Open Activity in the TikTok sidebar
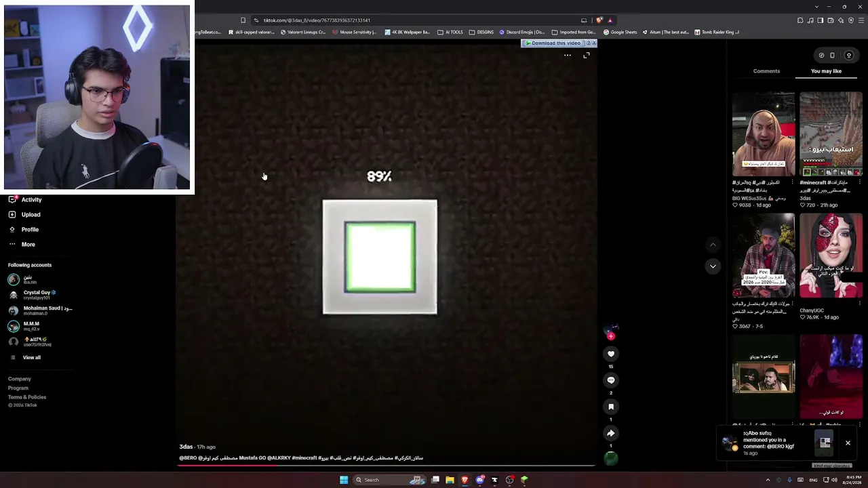Screen dimensions: 868x488 click(25, 200)
